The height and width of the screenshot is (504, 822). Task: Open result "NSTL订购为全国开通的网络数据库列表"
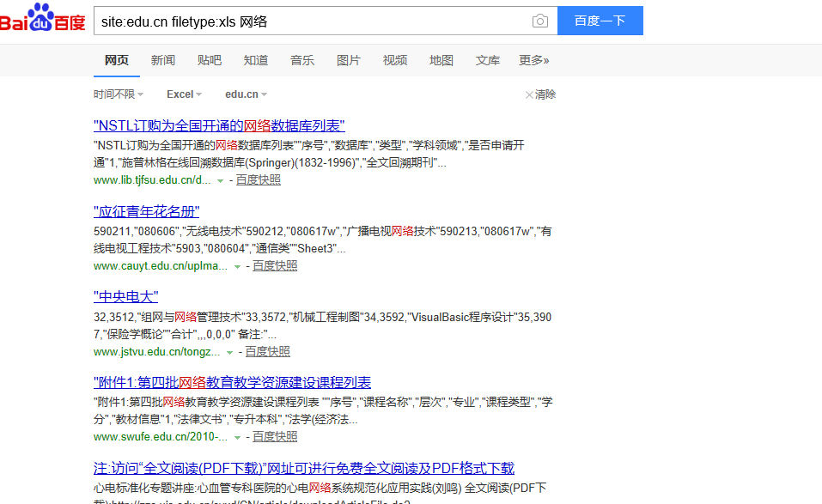pos(219,125)
